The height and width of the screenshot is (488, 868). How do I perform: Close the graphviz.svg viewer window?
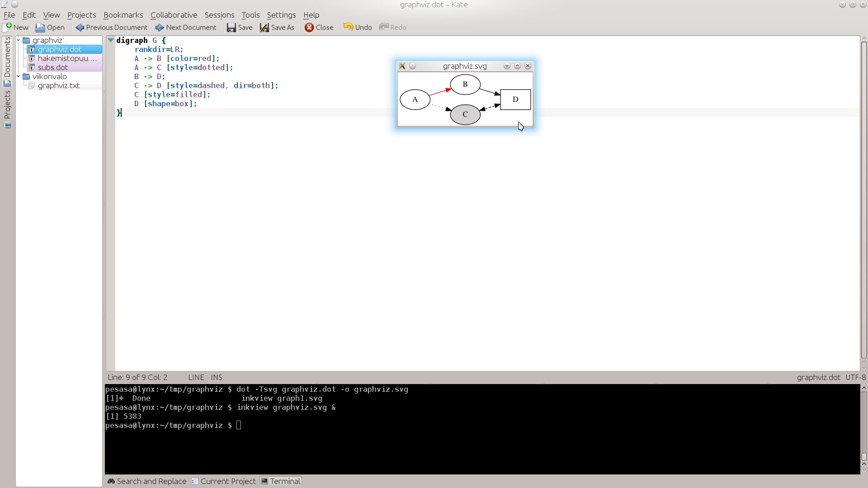[528, 66]
